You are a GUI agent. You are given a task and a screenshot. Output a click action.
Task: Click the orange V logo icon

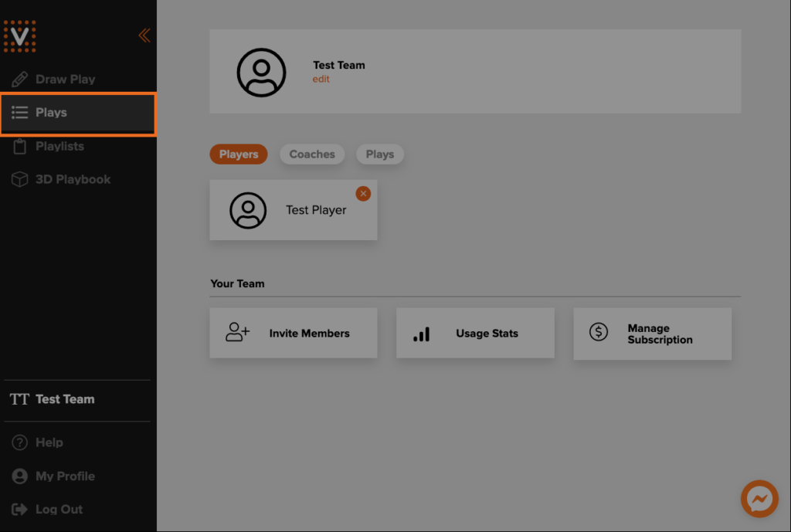tap(19, 36)
